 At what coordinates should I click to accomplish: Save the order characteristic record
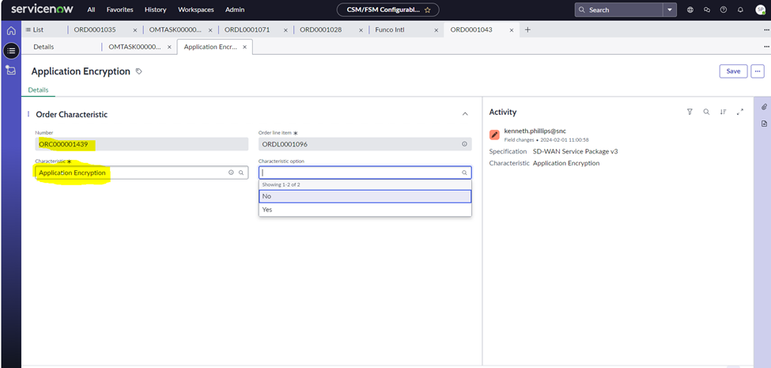(x=733, y=71)
